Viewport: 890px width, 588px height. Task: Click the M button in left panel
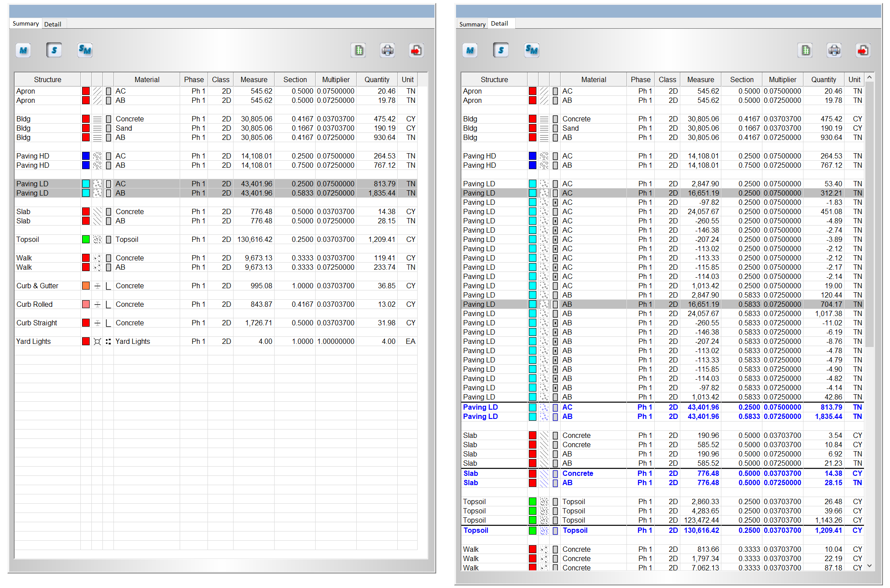point(23,50)
